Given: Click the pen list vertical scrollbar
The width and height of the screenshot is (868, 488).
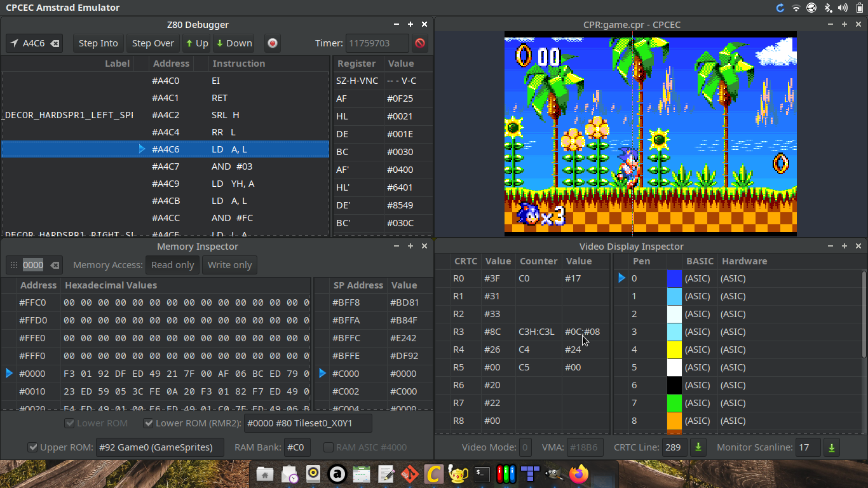Looking at the screenshot, I should click(863, 313).
